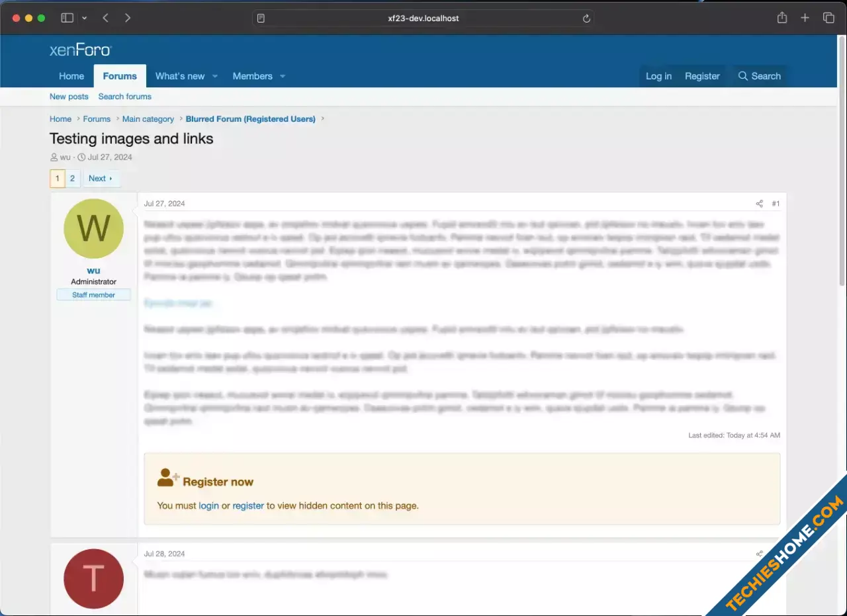Viewport: 847px width, 616px height.
Task: Reload the page using the refresh icon
Action: pos(586,19)
